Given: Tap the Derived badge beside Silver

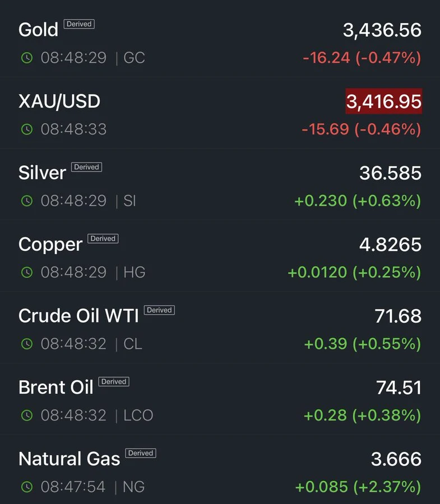Looking at the screenshot, I should (x=86, y=167).
